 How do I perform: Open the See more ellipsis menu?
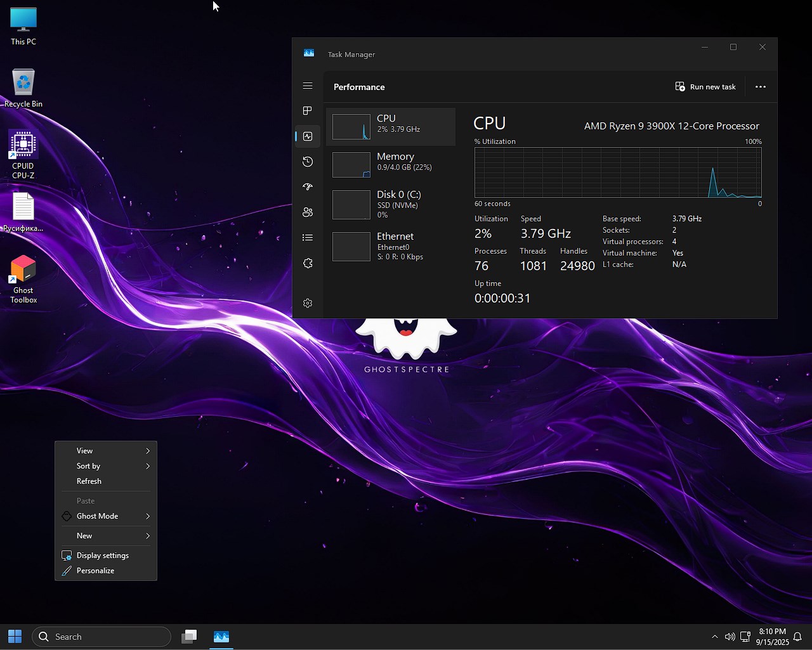[760, 86]
